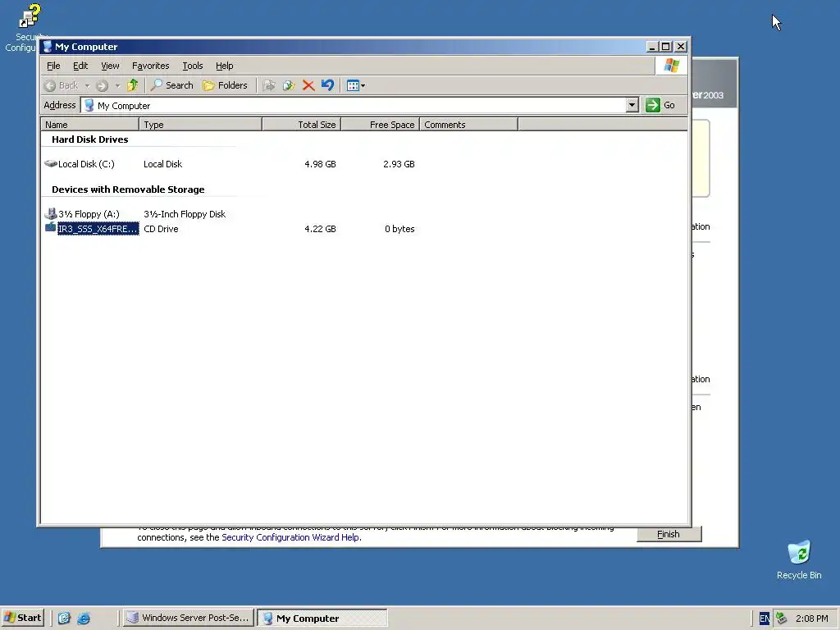Click the Show Desktop quick launch icon

point(64,619)
